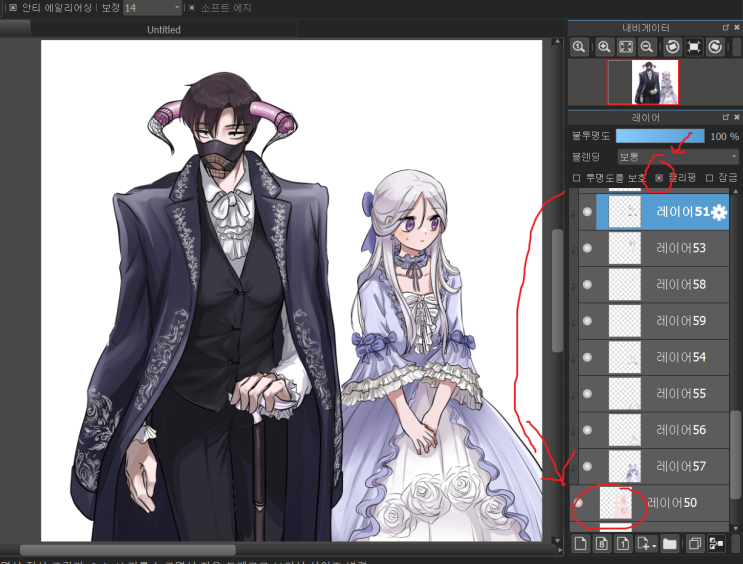
Task: Adjust the layer opacity slider
Action: point(660,136)
